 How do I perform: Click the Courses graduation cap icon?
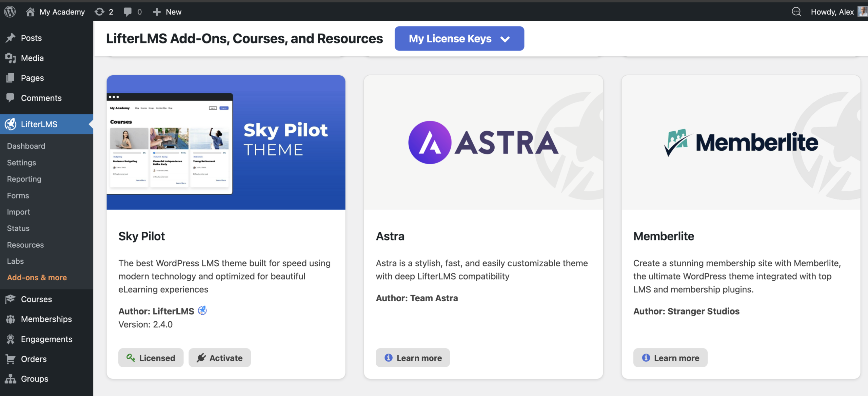(11, 299)
